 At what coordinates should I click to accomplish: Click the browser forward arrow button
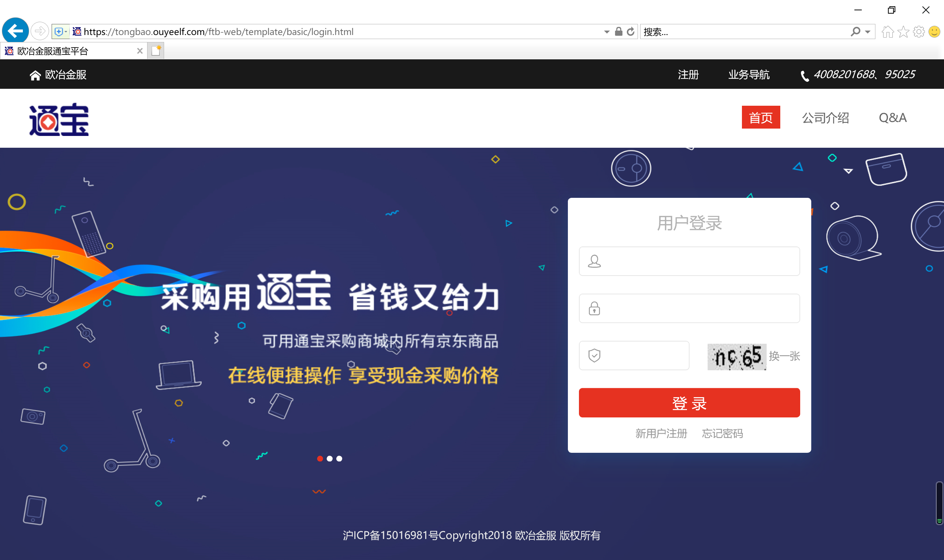(40, 31)
